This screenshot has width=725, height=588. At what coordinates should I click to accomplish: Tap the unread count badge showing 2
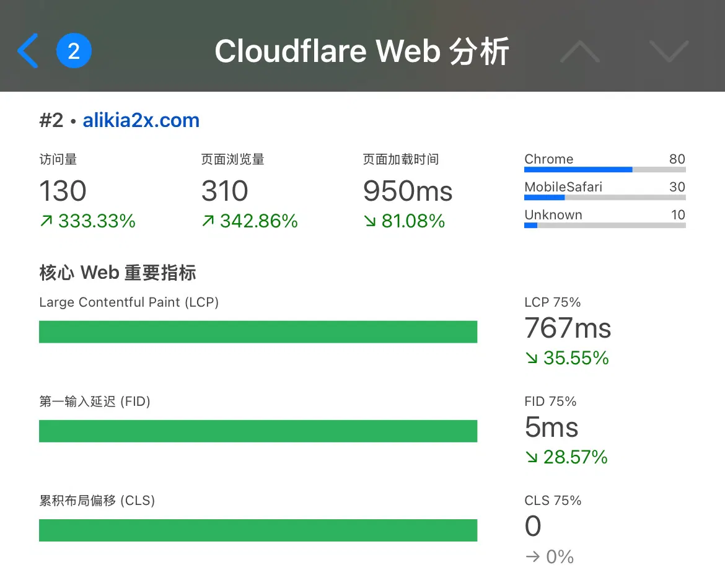tap(74, 51)
